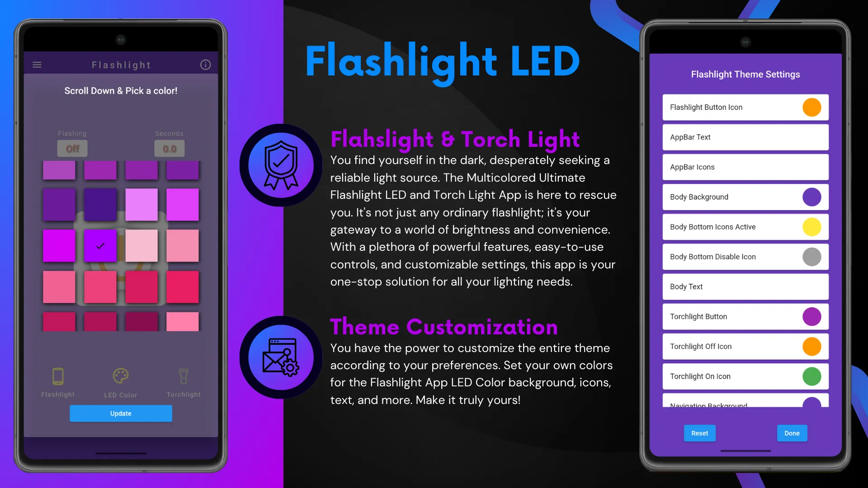Screen dimensions: 868x488
Task: Toggle the Flashlight Button Icon color
Action: pyautogui.click(x=811, y=107)
